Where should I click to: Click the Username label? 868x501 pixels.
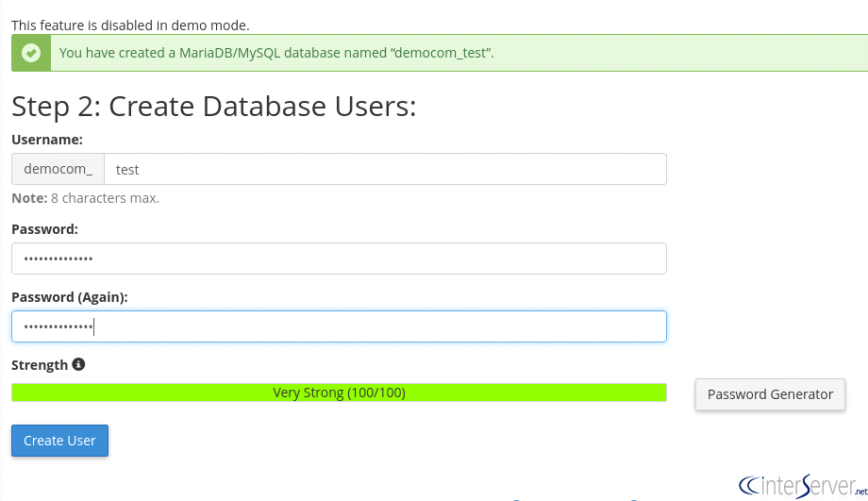pyautogui.click(x=47, y=140)
